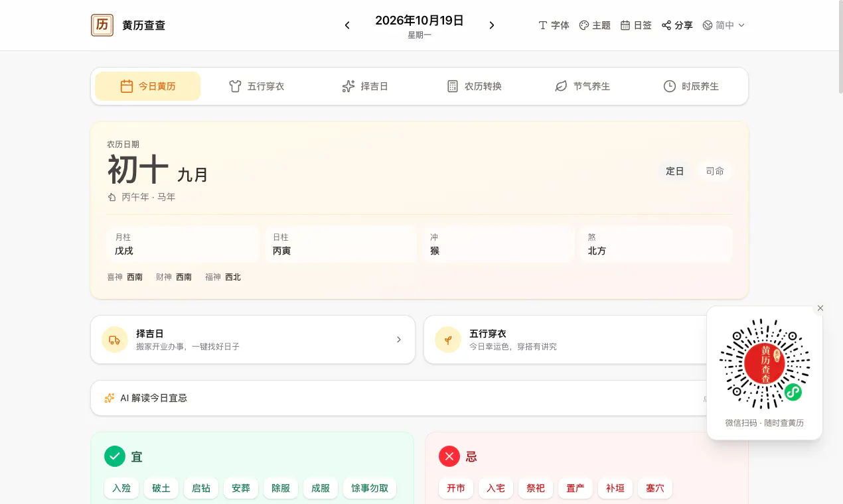Click the 定日 badge
Image resolution: width=843 pixels, height=504 pixels.
click(x=675, y=171)
